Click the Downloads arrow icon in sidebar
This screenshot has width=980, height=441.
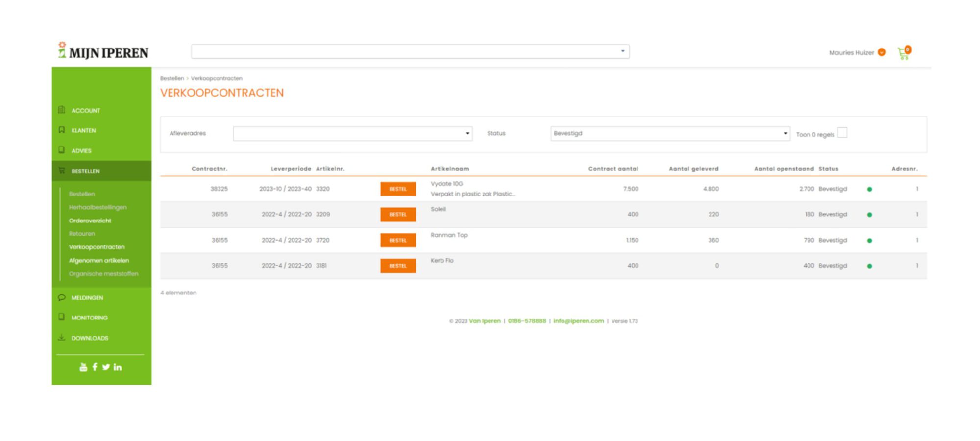(62, 338)
